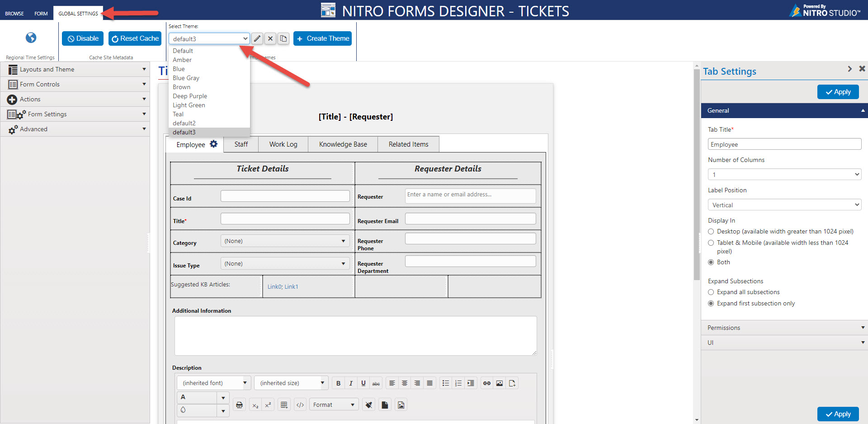Apply superscript formatting
The image size is (868, 424).
click(x=268, y=405)
